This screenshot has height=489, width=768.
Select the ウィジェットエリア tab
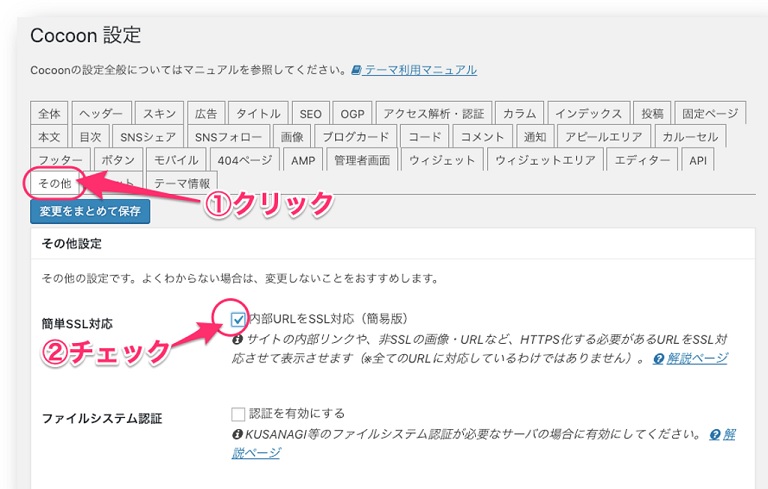coord(545,160)
